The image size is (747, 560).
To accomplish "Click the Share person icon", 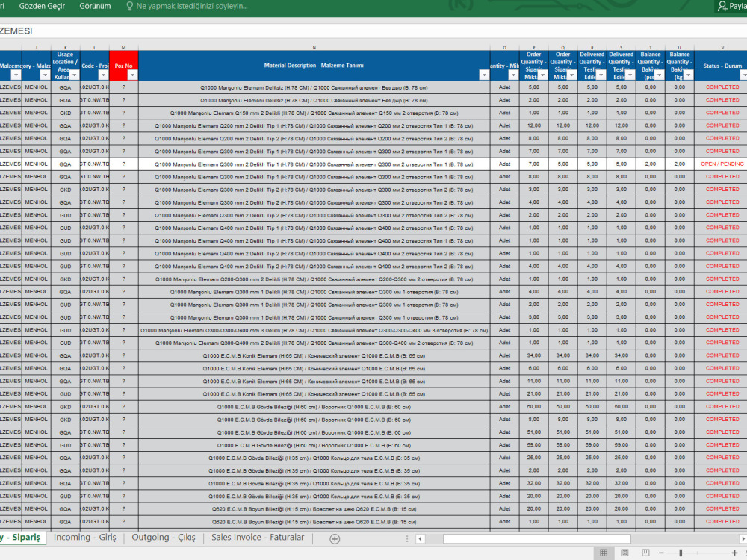I will [x=722, y=6].
